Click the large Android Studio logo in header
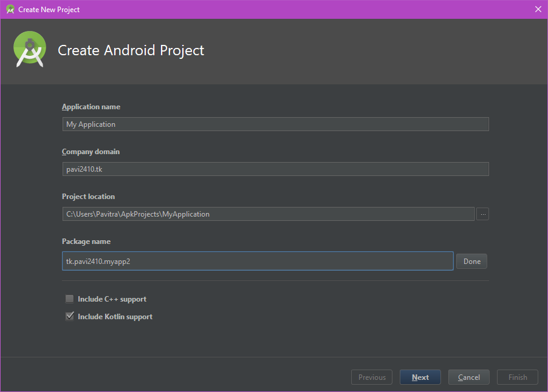The image size is (548, 392). [x=30, y=49]
